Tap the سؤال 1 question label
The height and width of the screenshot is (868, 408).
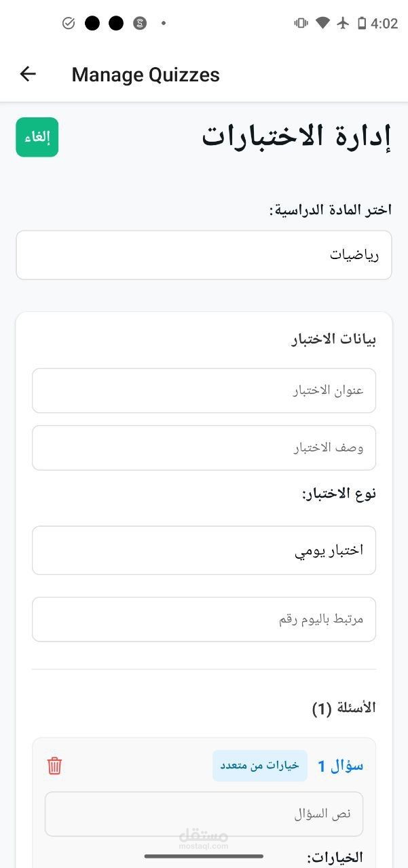[x=341, y=766]
